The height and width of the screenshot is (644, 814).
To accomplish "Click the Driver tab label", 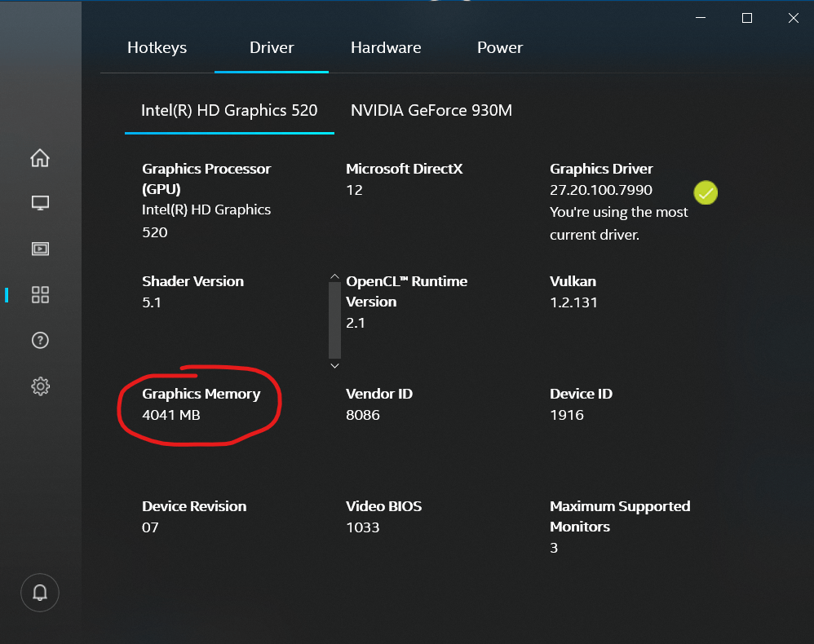I will pos(272,47).
